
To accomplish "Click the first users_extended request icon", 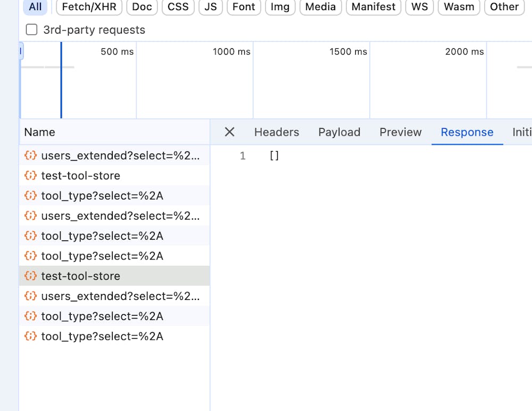I will (31, 155).
